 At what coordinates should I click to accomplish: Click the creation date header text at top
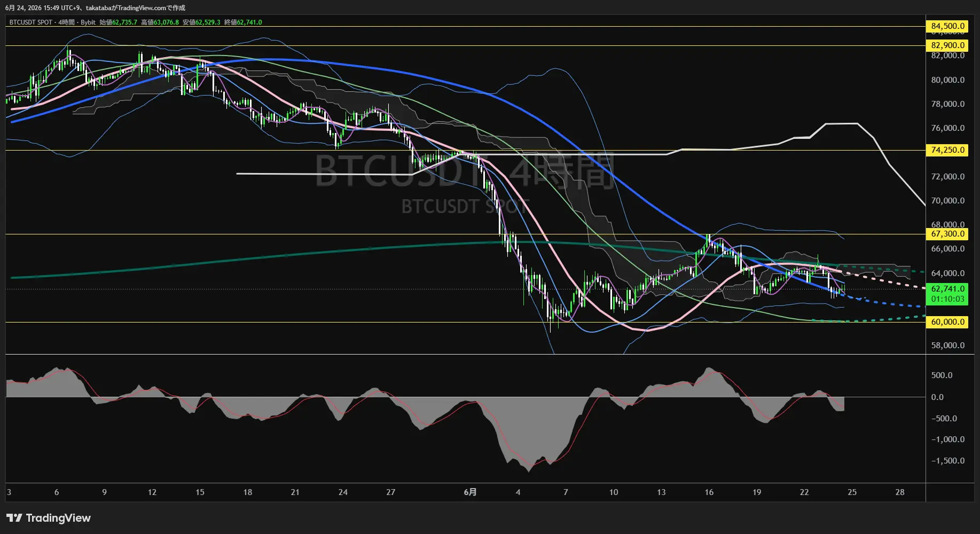coord(95,8)
